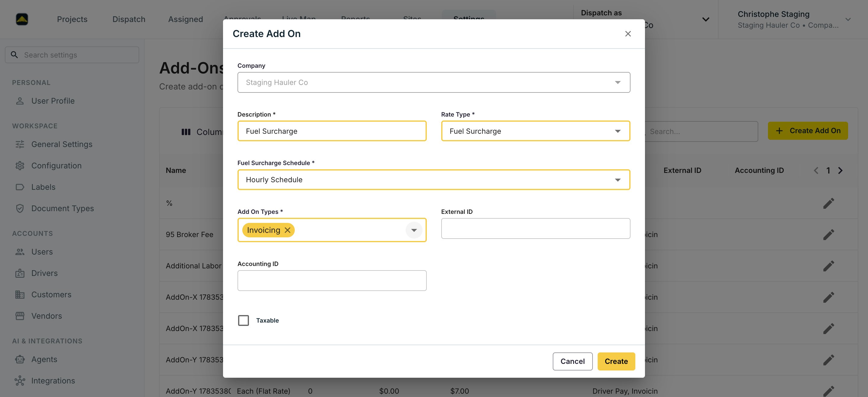Edit the Additional Labor row pencil
Viewport: 868px width, 397px height.
coord(829,266)
